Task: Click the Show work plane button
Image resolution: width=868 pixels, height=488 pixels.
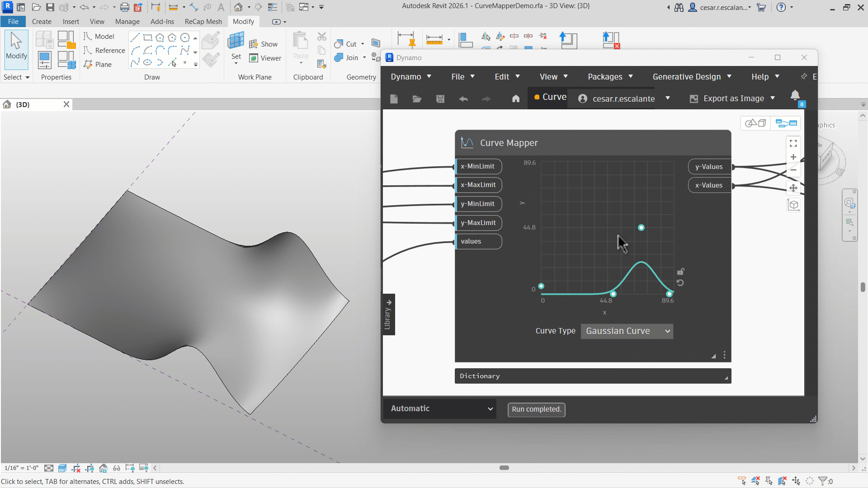Action: pos(264,44)
